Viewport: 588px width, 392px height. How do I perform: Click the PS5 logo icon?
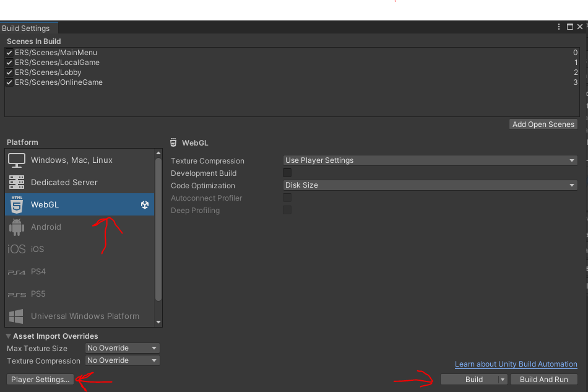click(x=17, y=295)
